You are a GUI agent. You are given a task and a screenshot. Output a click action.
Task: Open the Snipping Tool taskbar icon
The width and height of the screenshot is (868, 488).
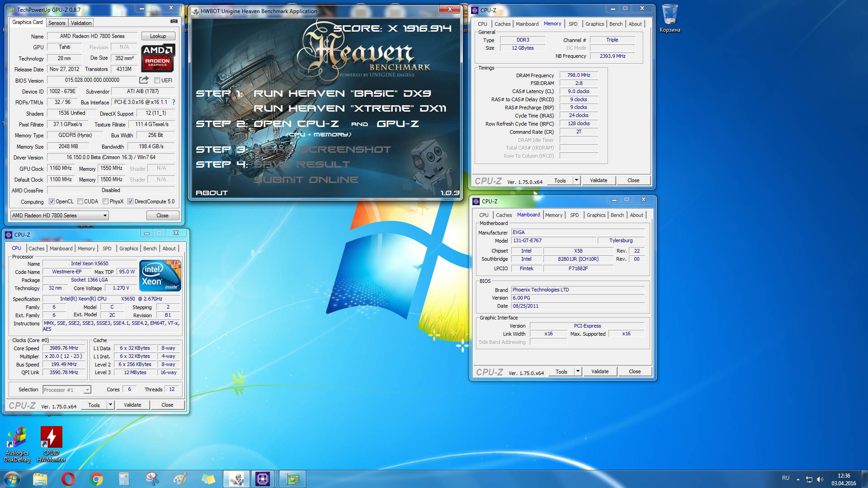152,479
